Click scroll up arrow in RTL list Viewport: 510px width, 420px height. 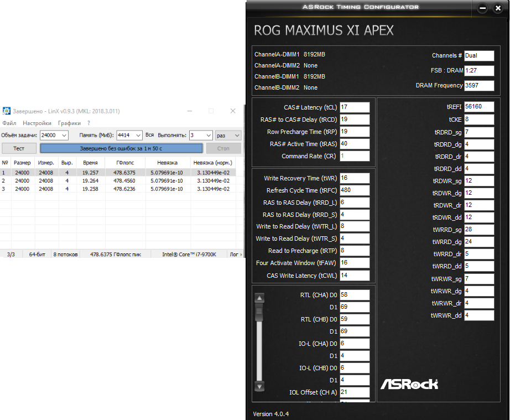259,298
